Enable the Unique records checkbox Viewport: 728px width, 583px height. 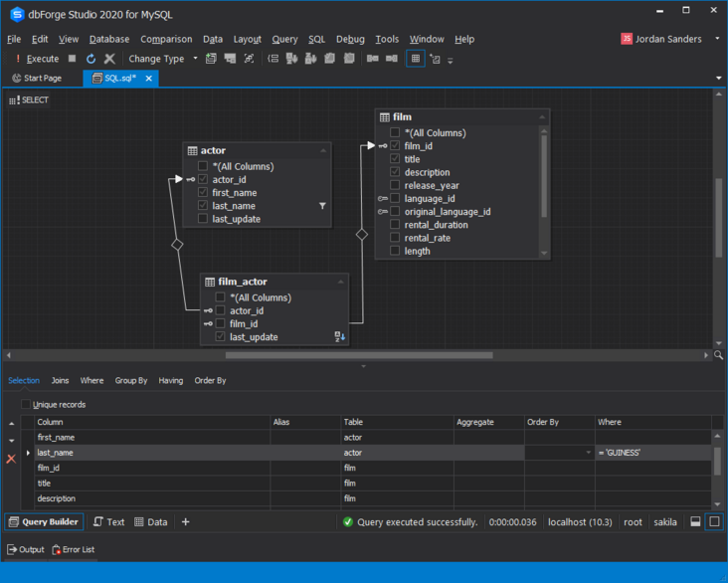(x=26, y=405)
